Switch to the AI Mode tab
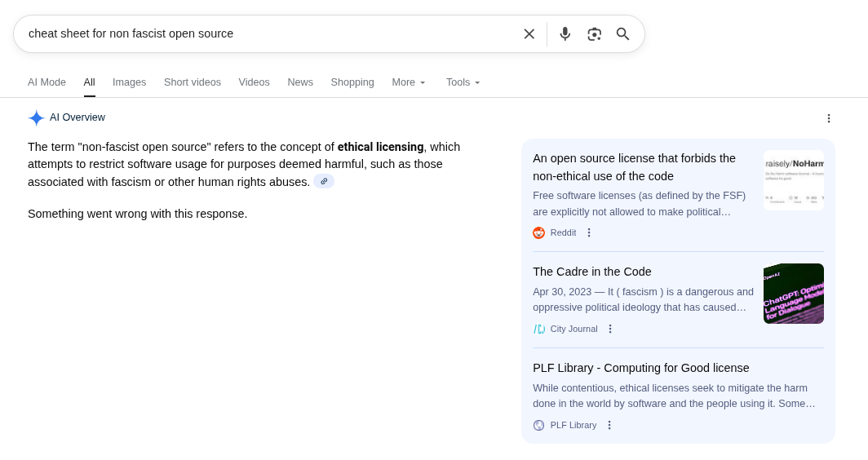 point(46,82)
